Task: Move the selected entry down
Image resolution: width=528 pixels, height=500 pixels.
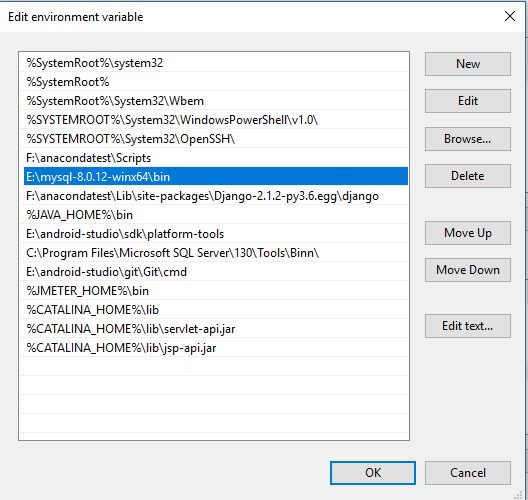Action: (x=468, y=270)
